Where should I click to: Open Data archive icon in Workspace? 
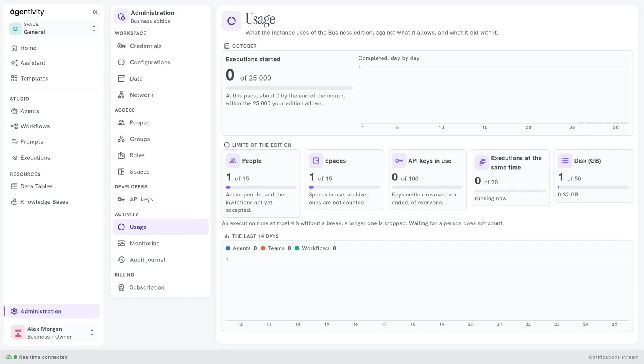pos(121,79)
